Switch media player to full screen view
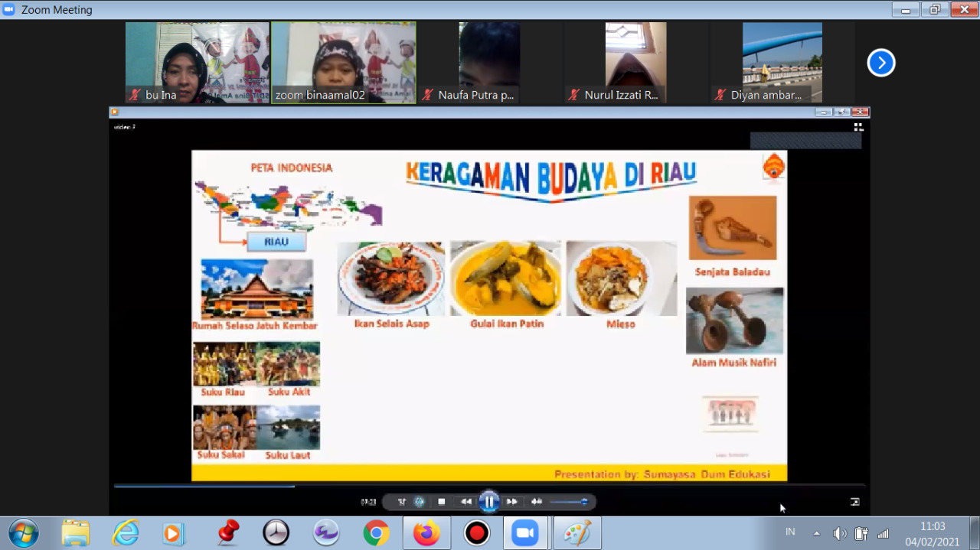This screenshot has height=550, width=980. pos(854,502)
